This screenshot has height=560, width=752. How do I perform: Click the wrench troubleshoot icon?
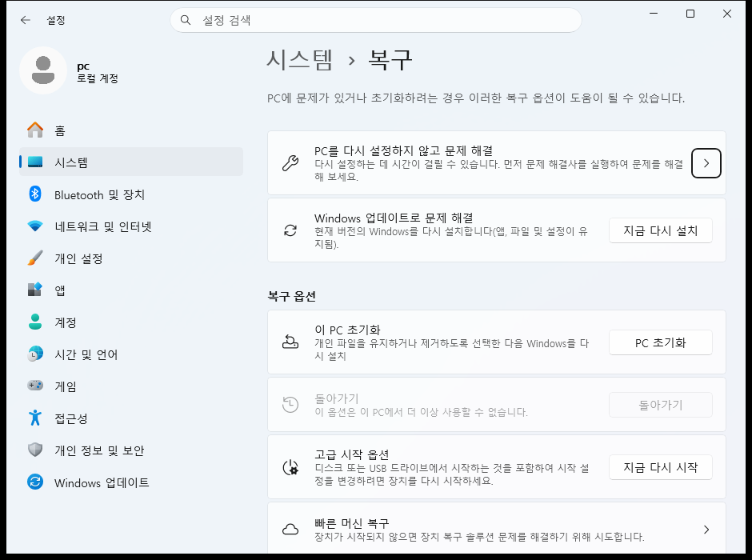[290, 163]
